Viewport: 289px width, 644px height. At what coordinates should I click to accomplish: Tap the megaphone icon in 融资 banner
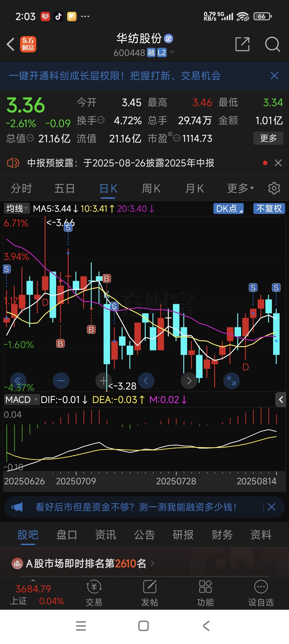coord(17,507)
